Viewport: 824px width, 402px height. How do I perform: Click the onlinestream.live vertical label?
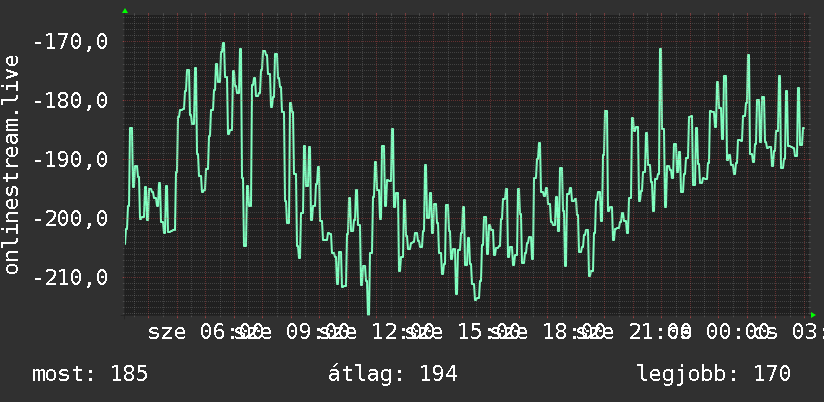11,164
